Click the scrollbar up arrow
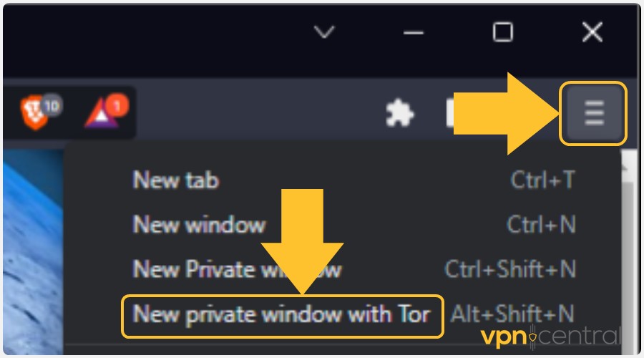This screenshot has height=358, width=644. (x=627, y=165)
